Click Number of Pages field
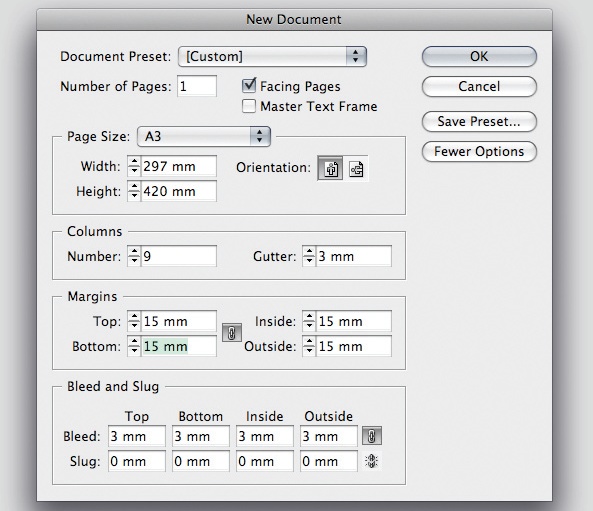The image size is (593, 511). (197, 86)
